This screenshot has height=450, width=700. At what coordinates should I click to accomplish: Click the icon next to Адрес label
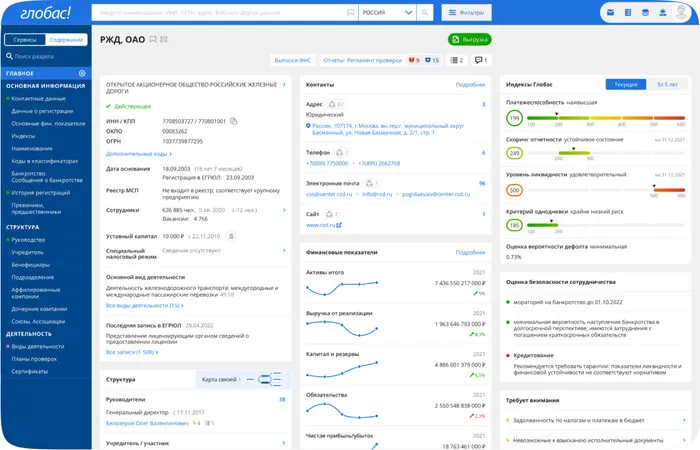pyautogui.click(x=332, y=104)
